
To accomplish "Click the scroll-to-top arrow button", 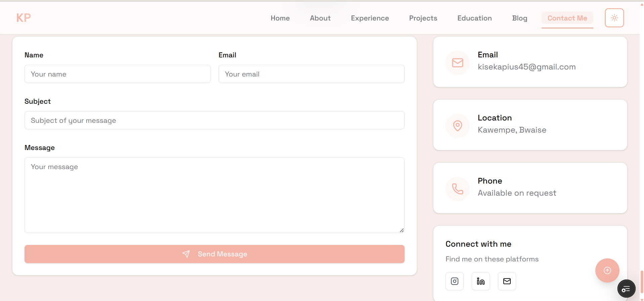I will coord(607,270).
